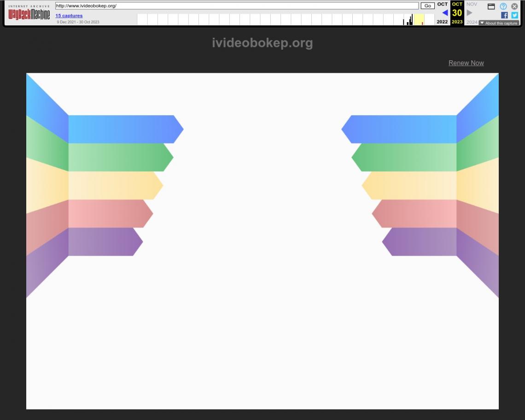Image resolution: width=525 pixels, height=420 pixels.
Task: Click the domain name heading on the page
Action: pyautogui.click(x=262, y=43)
